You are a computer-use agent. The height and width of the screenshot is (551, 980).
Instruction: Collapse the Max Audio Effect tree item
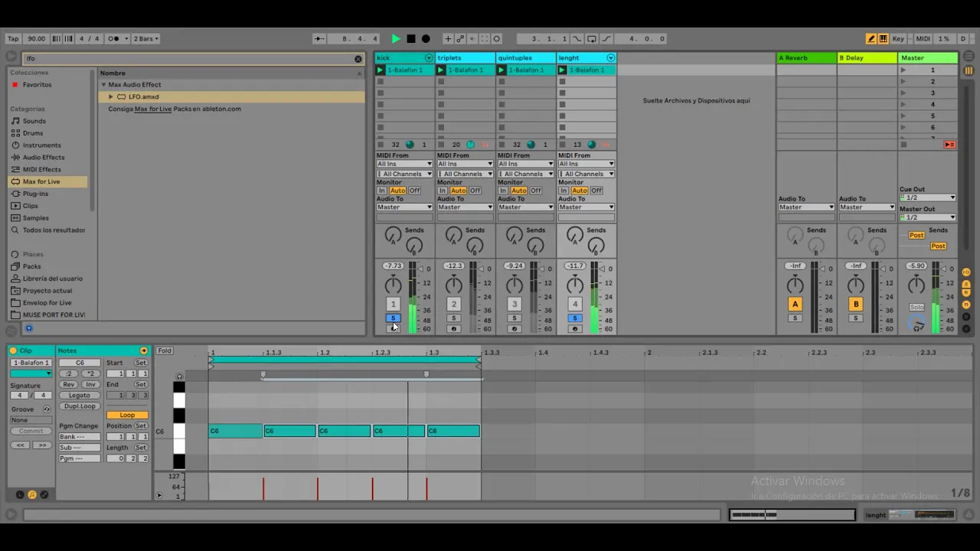[x=103, y=85]
